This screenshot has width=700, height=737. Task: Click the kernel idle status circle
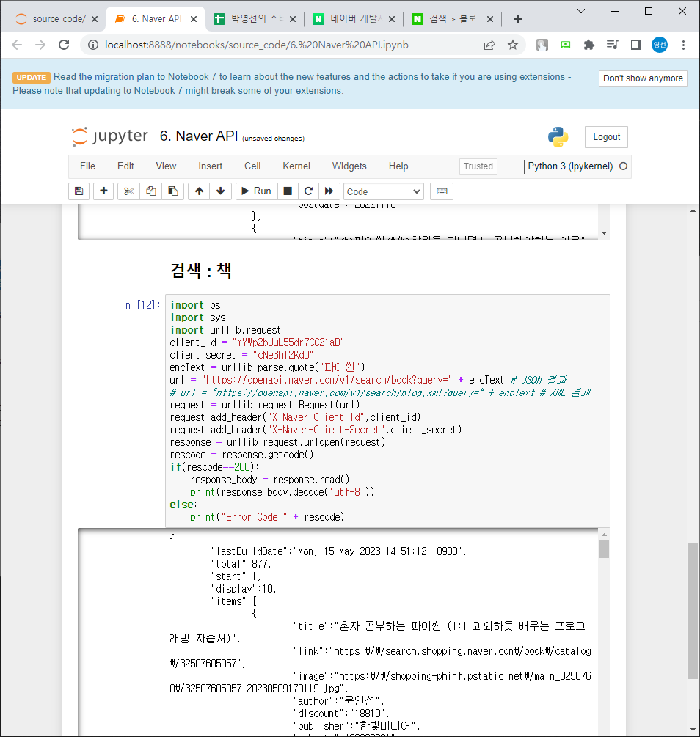pyautogui.click(x=623, y=166)
